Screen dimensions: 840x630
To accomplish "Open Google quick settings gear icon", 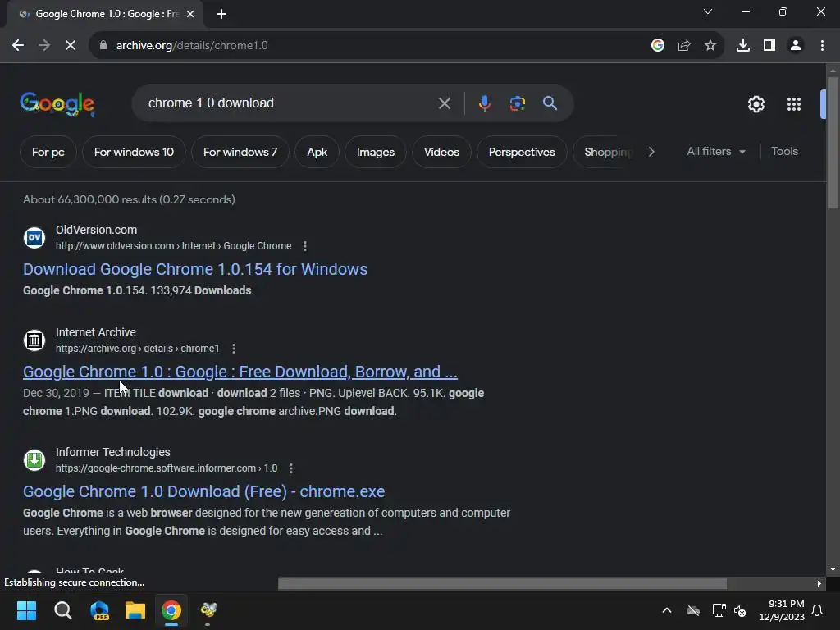I will pyautogui.click(x=756, y=104).
